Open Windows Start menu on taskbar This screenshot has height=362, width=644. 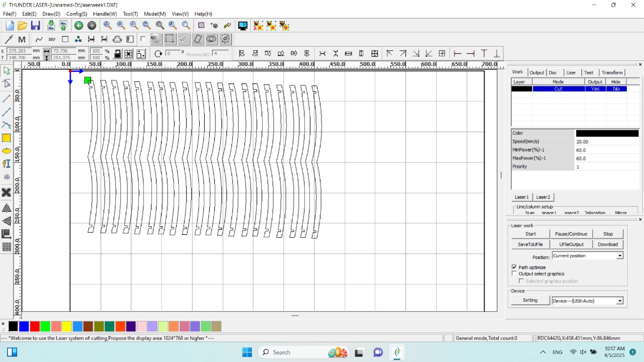tap(247, 352)
